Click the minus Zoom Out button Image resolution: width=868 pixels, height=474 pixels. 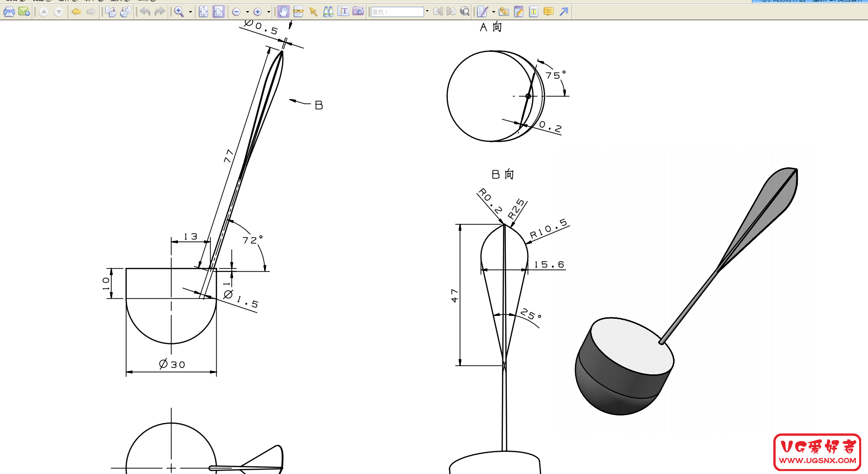236,12
